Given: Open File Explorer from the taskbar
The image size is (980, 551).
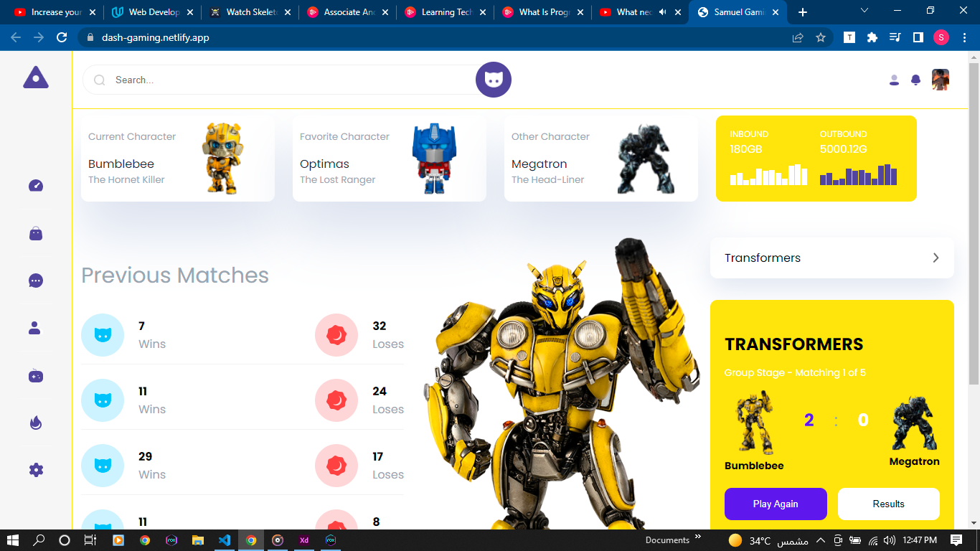Looking at the screenshot, I should [197, 540].
